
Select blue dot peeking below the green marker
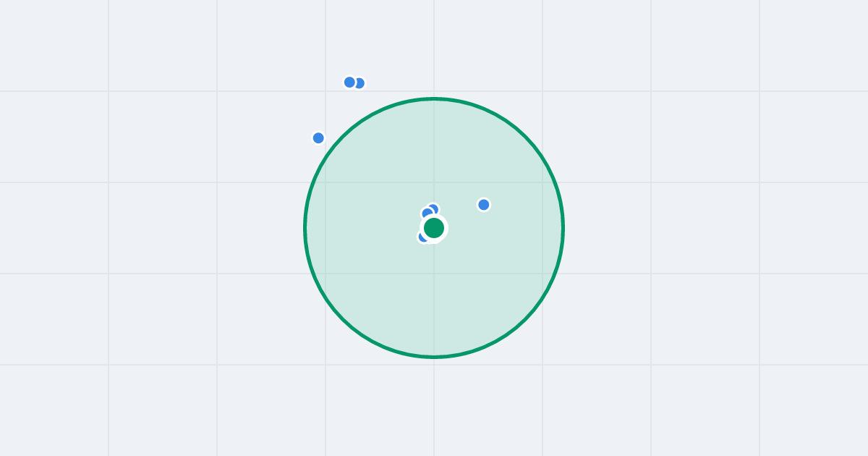(x=422, y=237)
